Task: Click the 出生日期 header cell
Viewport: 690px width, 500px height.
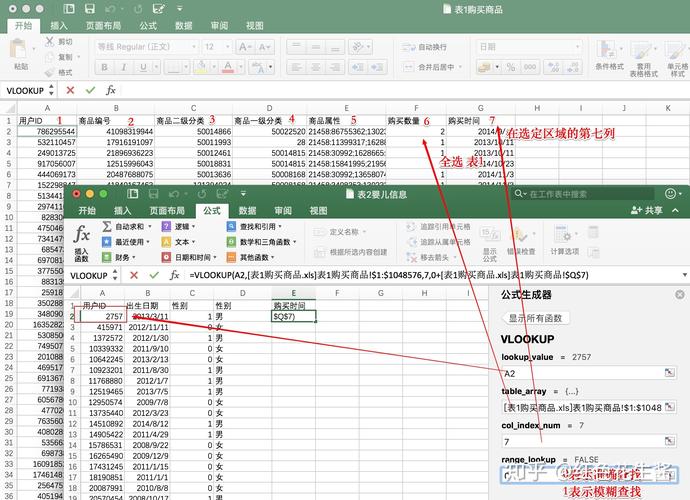Action: click(147, 305)
